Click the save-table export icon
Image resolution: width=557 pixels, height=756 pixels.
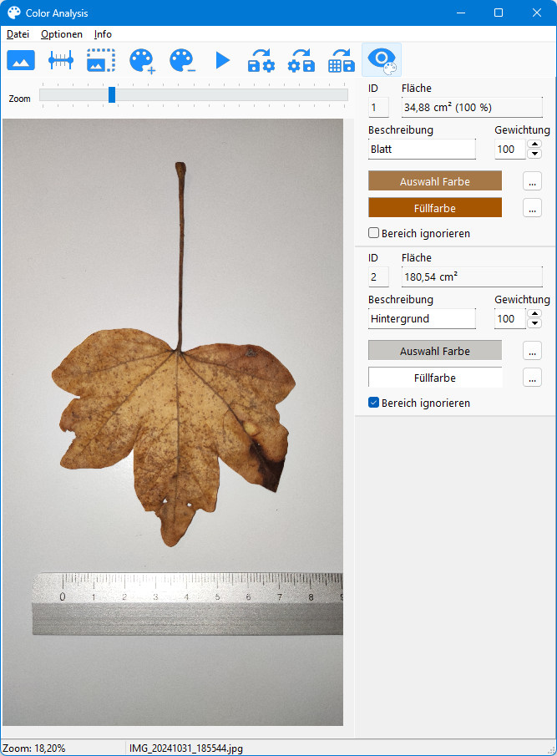342,60
